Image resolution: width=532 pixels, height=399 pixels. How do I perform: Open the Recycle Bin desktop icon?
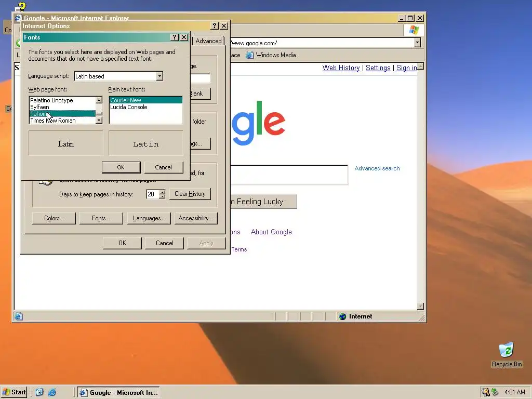pyautogui.click(x=507, y=355)
